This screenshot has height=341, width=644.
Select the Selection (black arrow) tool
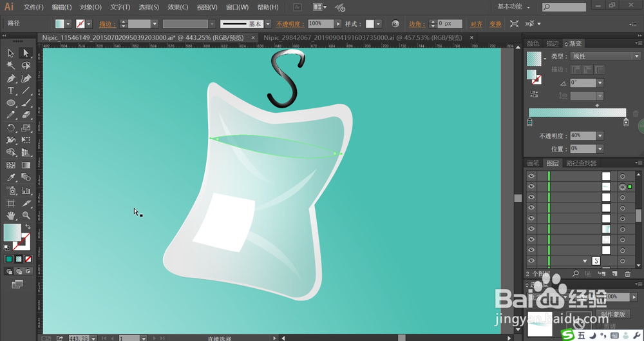click(11, 53)
